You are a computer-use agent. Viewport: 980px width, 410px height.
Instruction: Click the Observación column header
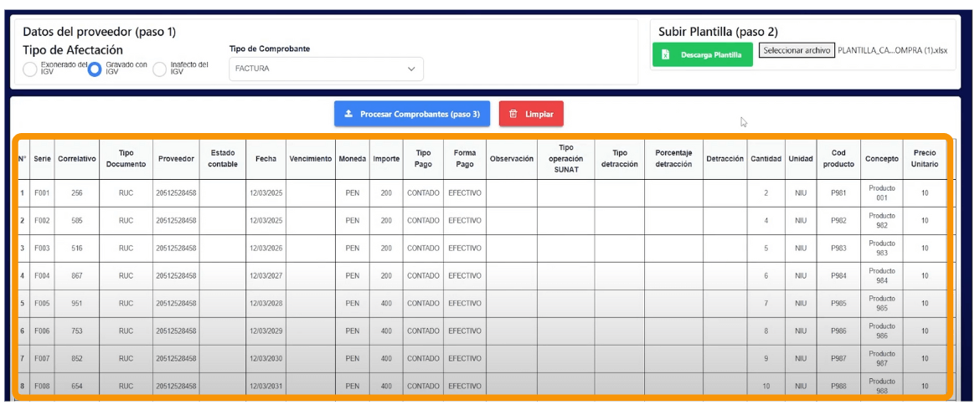[511, 159]
